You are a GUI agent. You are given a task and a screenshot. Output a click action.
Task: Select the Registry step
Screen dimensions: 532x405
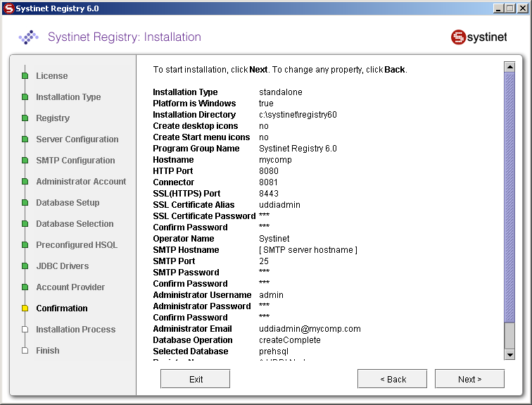tap(53, 118)
